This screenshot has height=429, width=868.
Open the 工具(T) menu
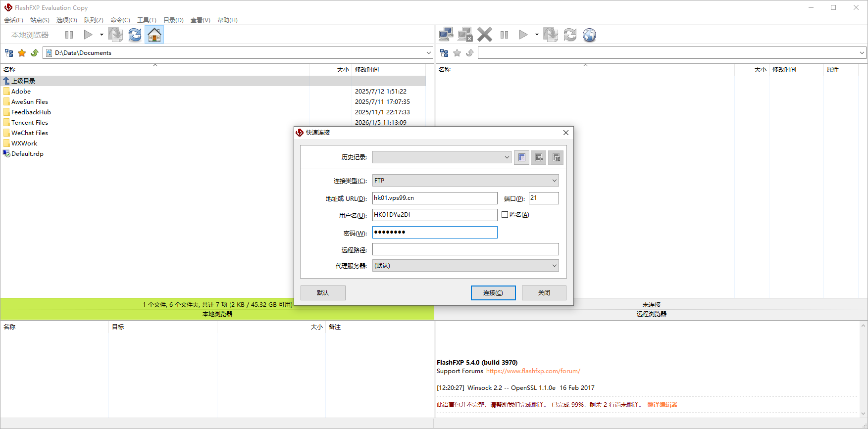tap(147, 20)
